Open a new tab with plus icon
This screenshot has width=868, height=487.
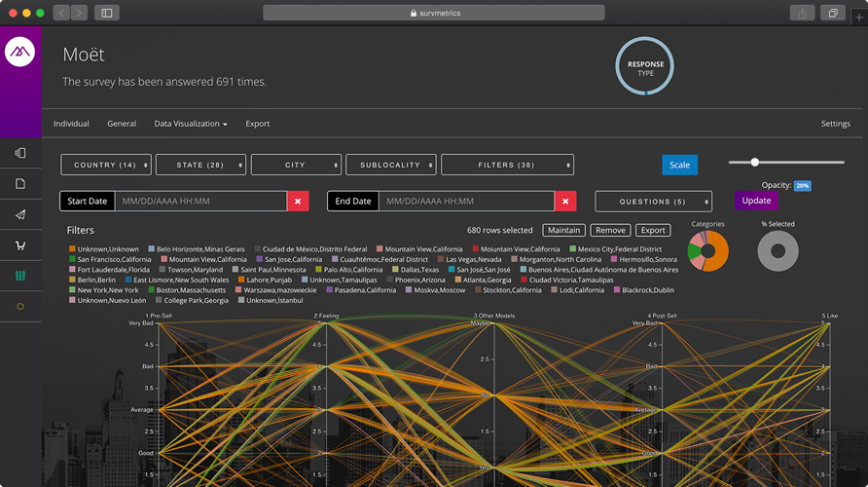(859, 18)
